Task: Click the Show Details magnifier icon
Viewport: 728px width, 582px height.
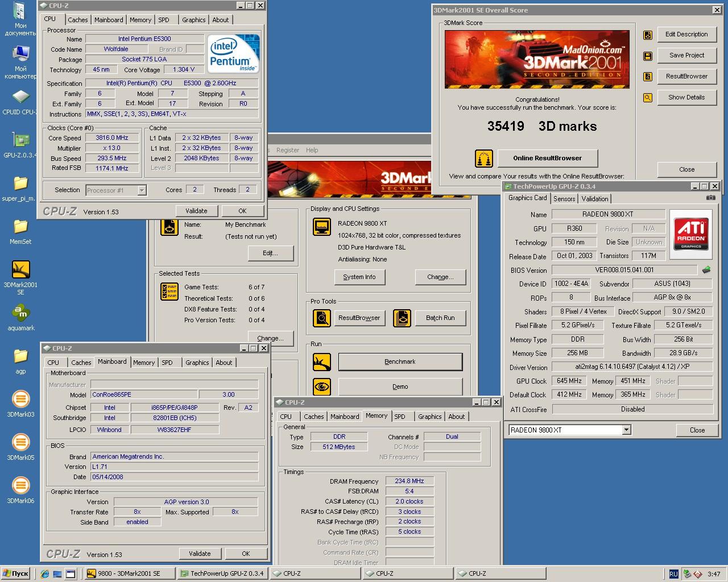Action: 648,98
